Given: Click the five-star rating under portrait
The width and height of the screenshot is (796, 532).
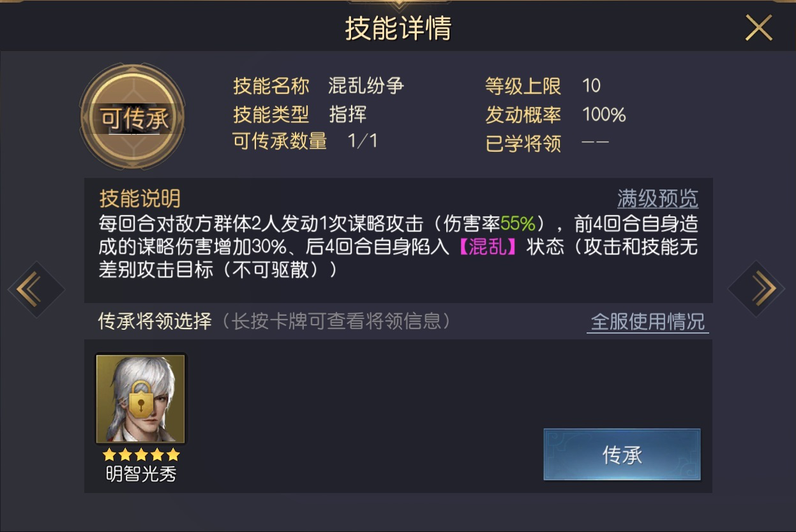Looking at the screenshot, I should pos(141,455).
